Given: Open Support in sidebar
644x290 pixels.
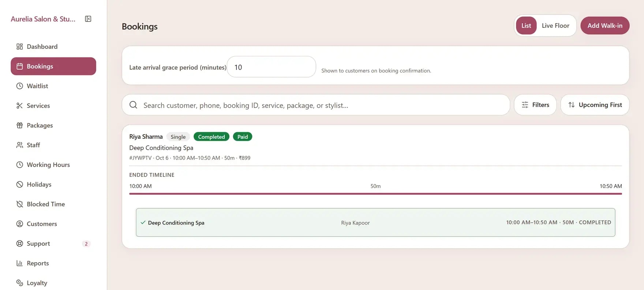Looking at the screenshot, I should [53, 243].
